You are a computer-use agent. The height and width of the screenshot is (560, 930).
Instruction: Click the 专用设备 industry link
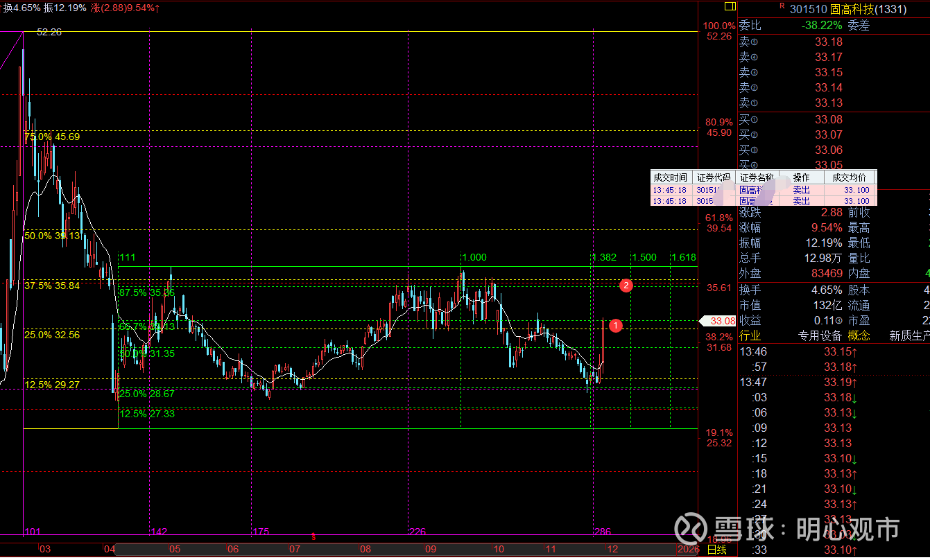pyautogui.click(x=820, y=336)
